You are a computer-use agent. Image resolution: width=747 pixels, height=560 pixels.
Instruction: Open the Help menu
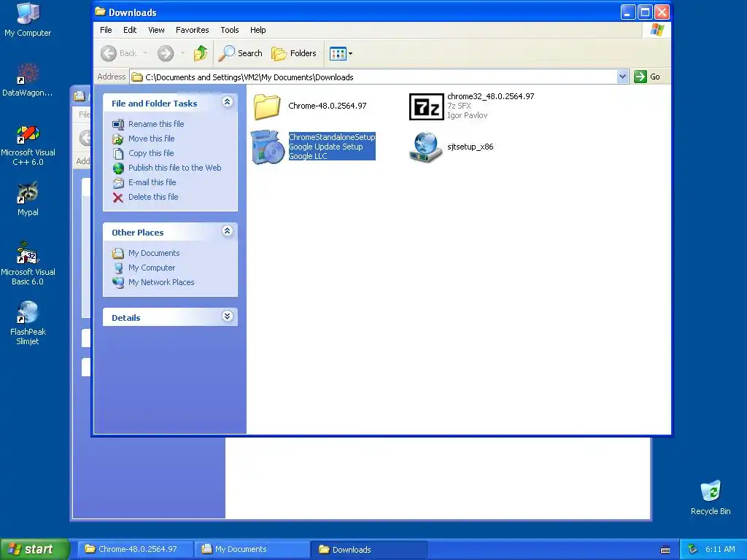pos(258,30)
